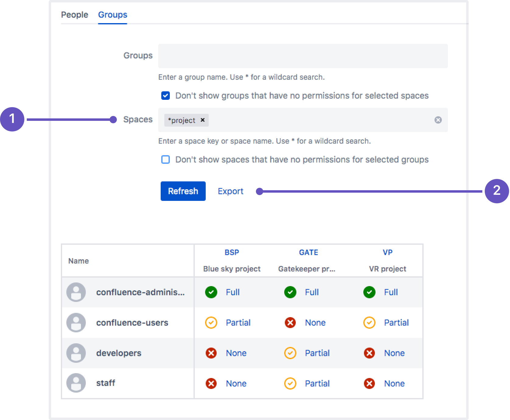Click orange partial icon for confluence-users VP
The height and width of the screenshot is (420, 510).
pos(369,323)
